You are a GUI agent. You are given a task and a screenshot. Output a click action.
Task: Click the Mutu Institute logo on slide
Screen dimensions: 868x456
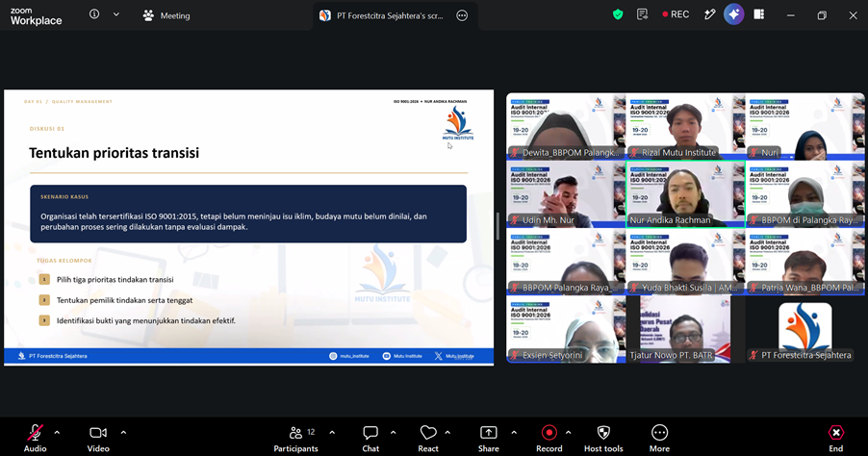[x=458, y=123]
